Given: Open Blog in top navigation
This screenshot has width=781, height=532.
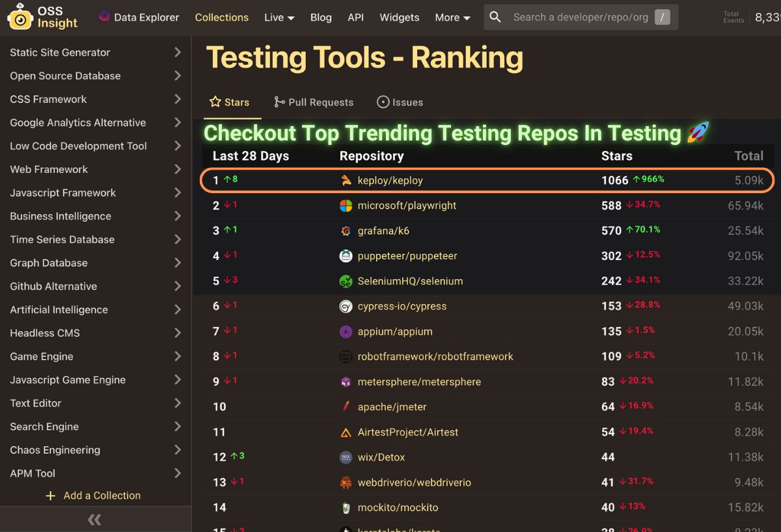Looking at the screenshot, I should tap(321, 18).
